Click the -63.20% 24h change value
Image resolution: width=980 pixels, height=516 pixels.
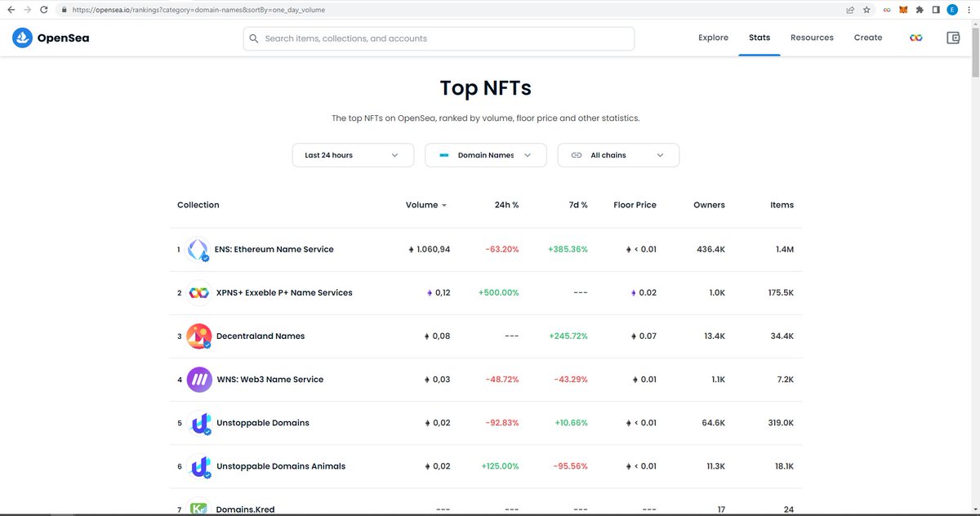(501, 249)
